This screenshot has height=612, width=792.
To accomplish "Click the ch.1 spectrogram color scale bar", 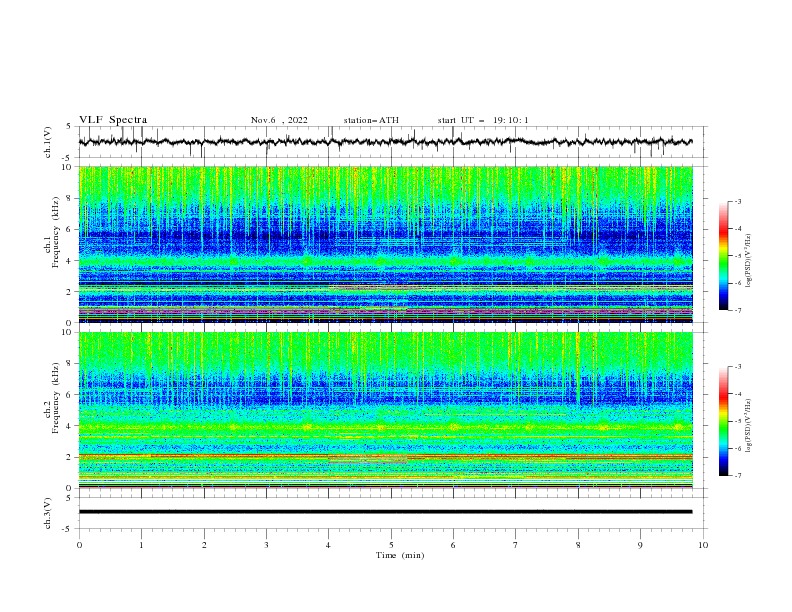I will pos(723,256).
